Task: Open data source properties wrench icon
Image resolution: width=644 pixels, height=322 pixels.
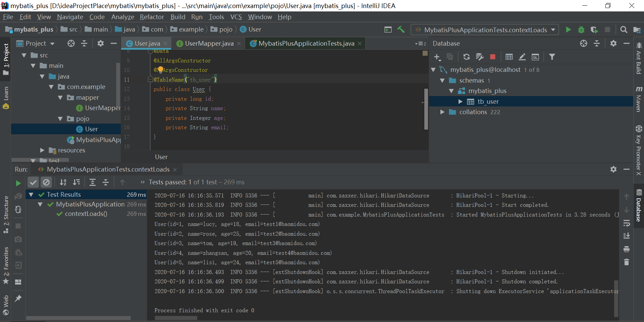Action: point(480,57)
